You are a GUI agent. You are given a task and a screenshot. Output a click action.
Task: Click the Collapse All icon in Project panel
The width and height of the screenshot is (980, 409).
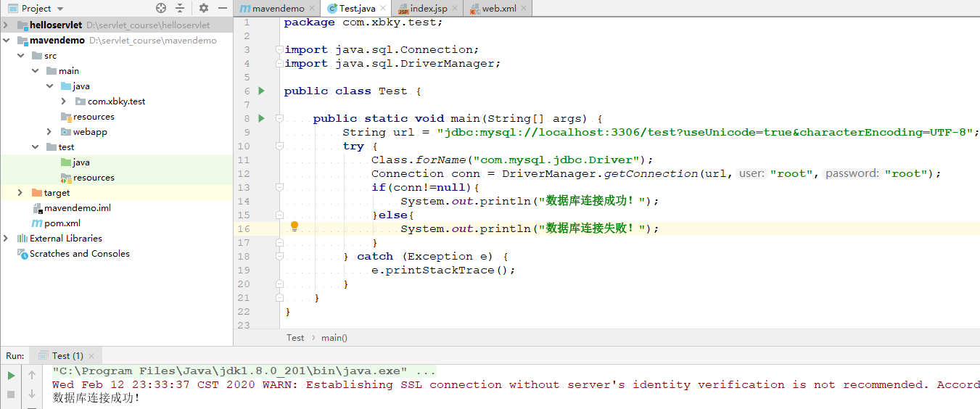coord(180,8)
